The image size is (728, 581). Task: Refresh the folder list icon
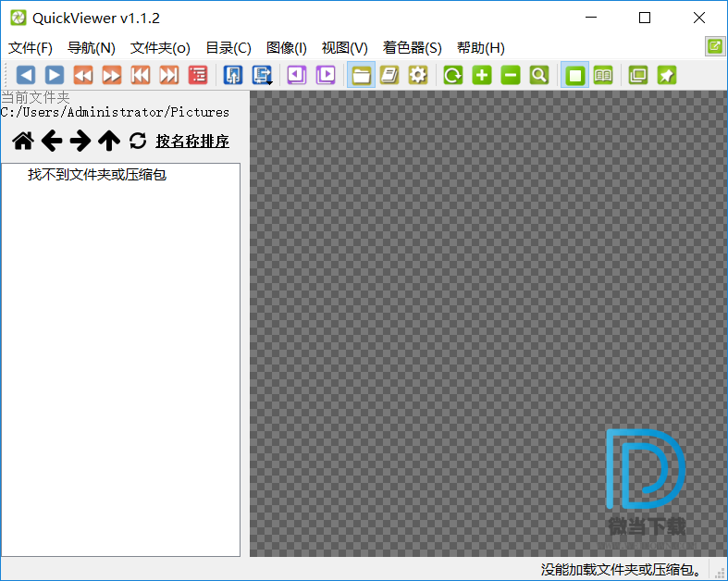(x=138, y=141)
